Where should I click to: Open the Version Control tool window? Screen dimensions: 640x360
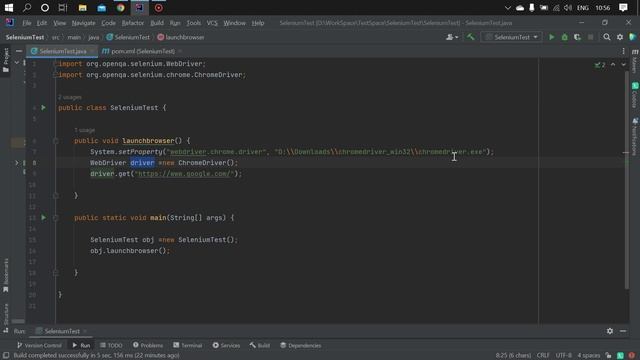point(39,345)
